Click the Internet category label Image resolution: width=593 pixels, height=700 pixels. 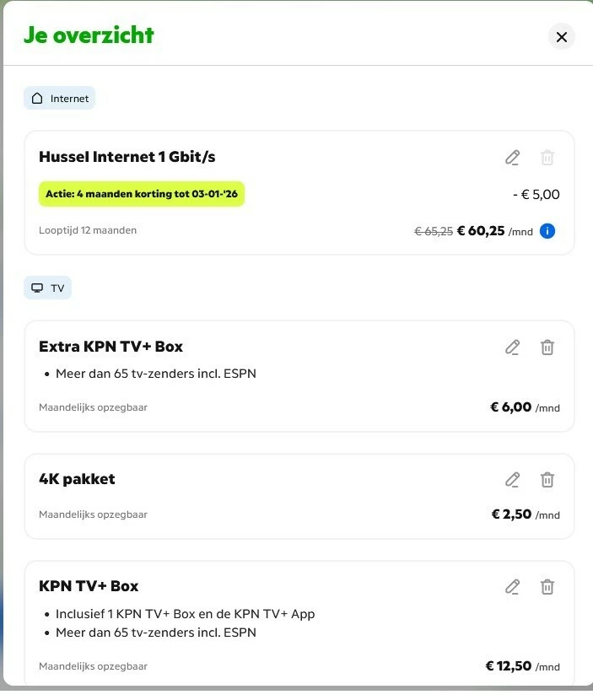click(x=69, y=99)
